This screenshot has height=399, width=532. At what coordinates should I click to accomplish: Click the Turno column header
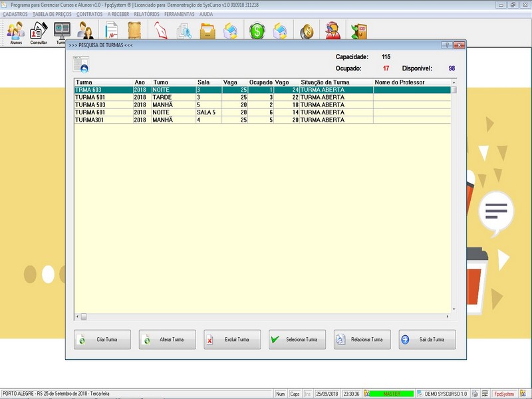[174, 82]
